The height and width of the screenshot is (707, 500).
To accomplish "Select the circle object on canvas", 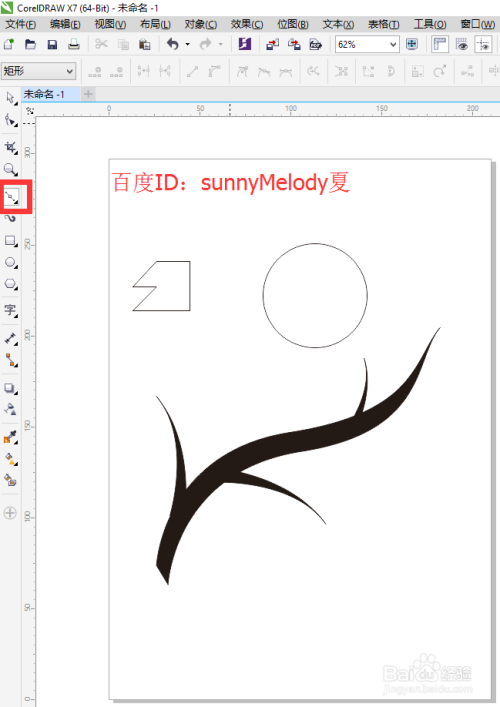I will (315, 295).
